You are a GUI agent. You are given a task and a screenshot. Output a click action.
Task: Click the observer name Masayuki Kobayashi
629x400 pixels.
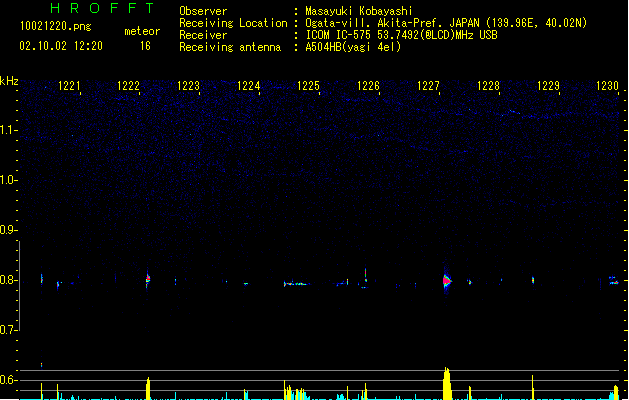pos(359,11)
